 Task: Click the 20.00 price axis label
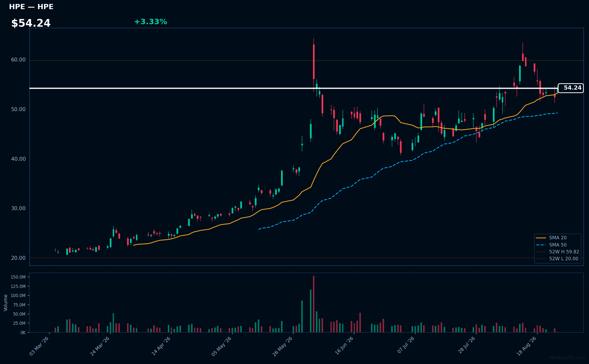(x=18, y=258)
